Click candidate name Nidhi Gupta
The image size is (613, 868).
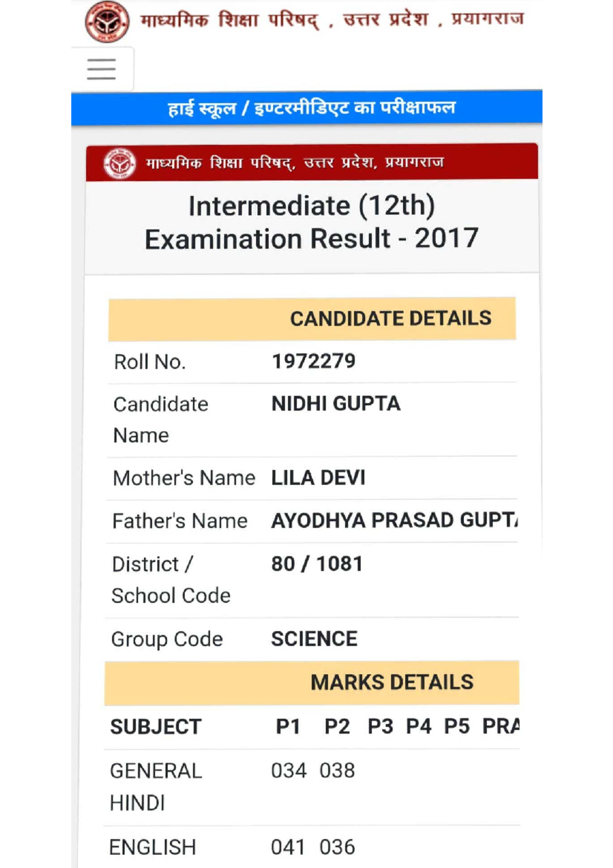pos(336,404)
